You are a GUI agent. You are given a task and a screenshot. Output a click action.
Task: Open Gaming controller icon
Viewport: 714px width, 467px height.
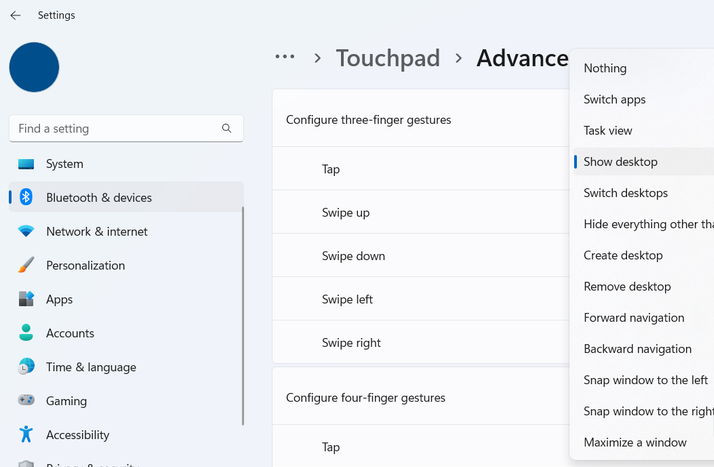[26, 401]
